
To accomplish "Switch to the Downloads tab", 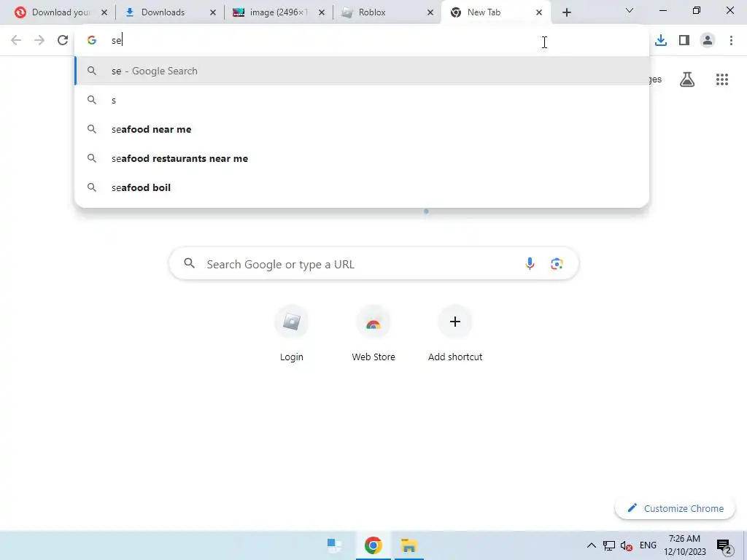I will click(x=169, y=12).
